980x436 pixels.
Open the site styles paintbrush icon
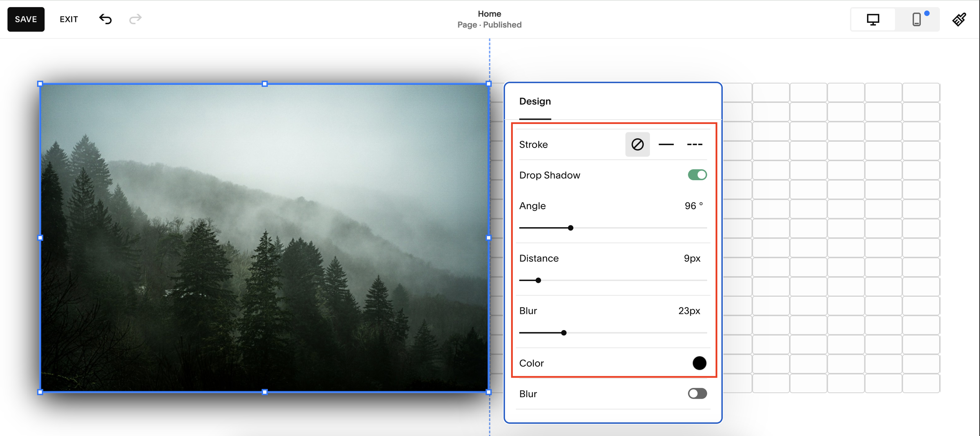959,19
